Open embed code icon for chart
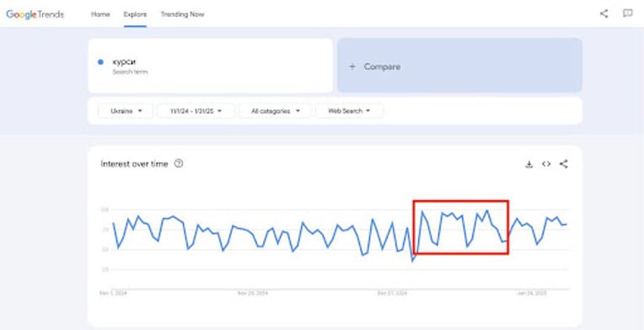 [x=546, y=164]
